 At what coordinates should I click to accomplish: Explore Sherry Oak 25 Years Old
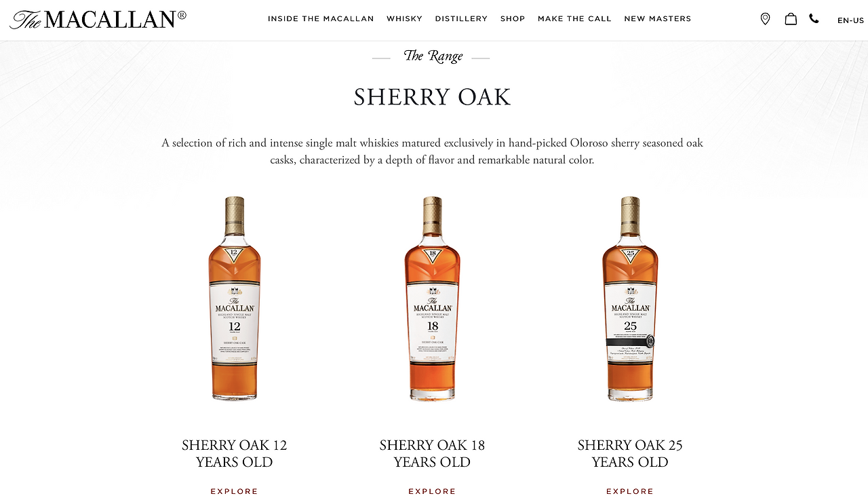[630, 491]
